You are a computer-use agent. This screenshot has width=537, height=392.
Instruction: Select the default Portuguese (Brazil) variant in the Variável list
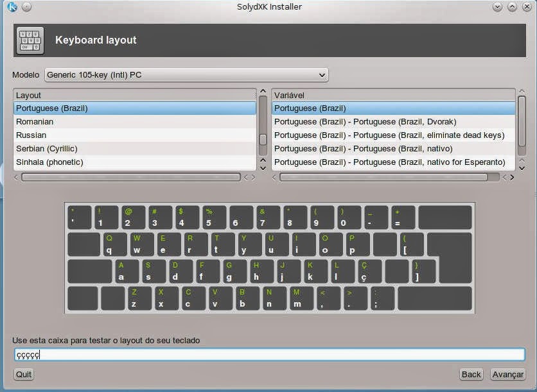tap(393, 108)
